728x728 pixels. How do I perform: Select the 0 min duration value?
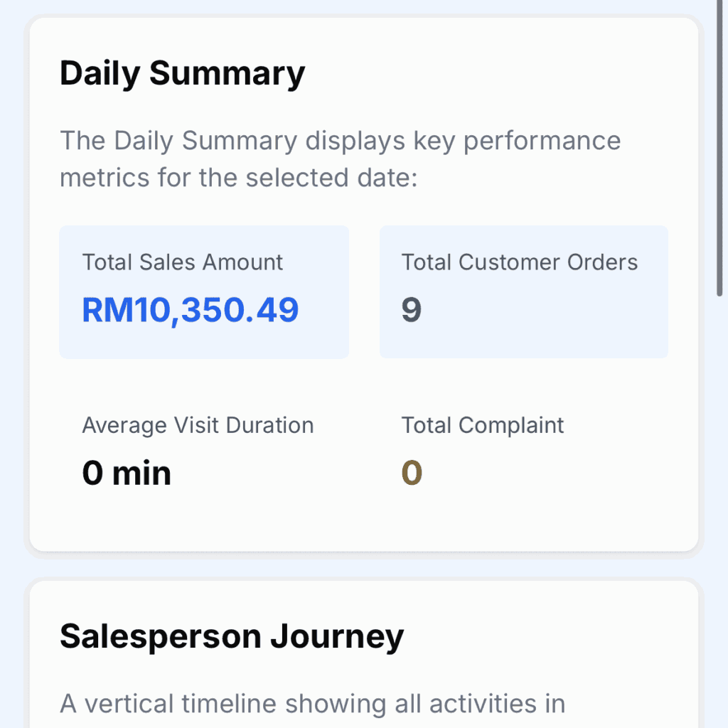pyautogui.click(x=127, y=473)
